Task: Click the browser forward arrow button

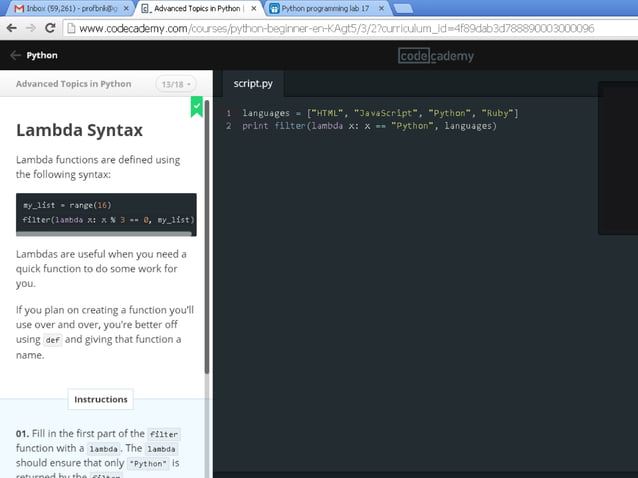Action: 29,28
